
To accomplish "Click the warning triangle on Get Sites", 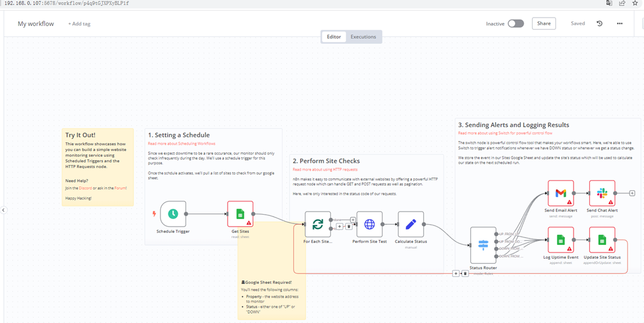I will pyautogui.click(x=248, y=223).
